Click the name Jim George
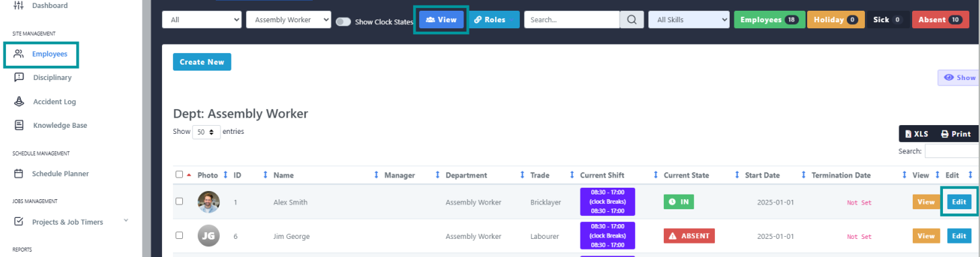The width and height of the screenshot is (980, 257). tap(292, 237)
